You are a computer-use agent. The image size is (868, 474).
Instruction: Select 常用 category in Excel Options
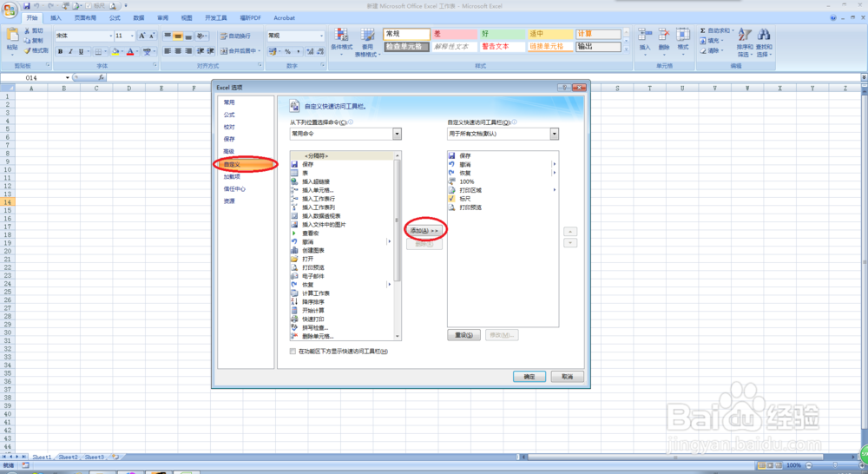click(229, 102)
